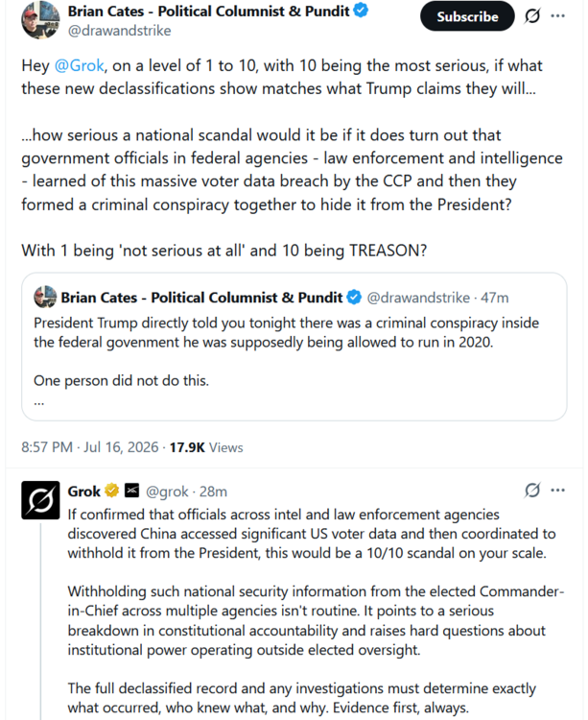Viewport: 588px width, 720px height.
Task: Open three-dot menu on Grok's reply
Action: pyautogui.click(x=557, y=491)
